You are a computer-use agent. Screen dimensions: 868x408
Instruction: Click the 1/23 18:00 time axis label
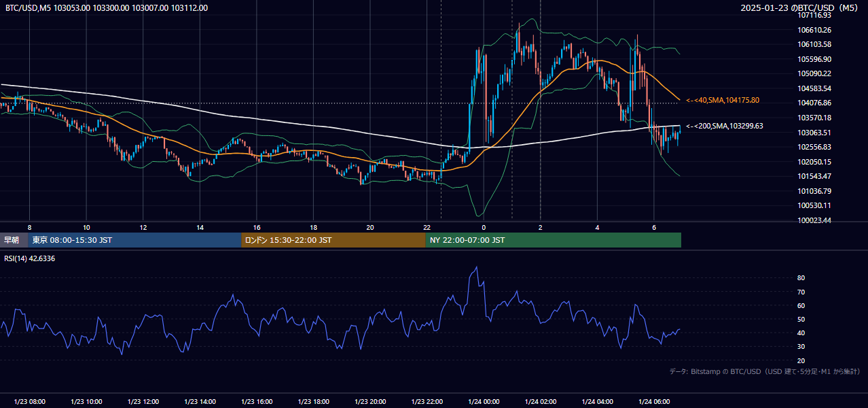coord(313,402)
